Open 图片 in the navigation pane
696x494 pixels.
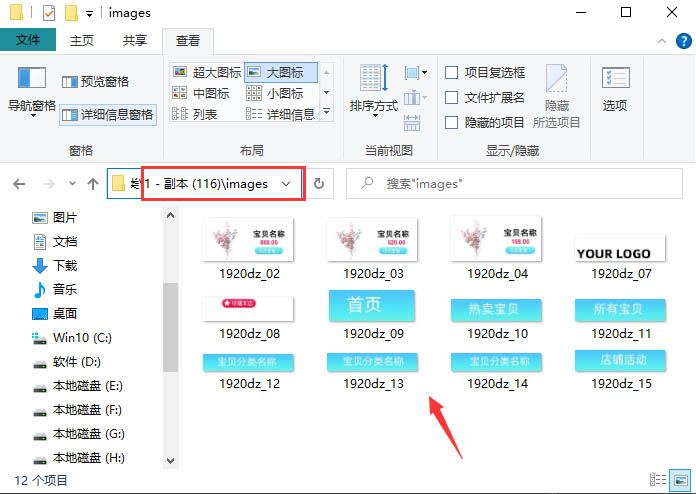55,217
